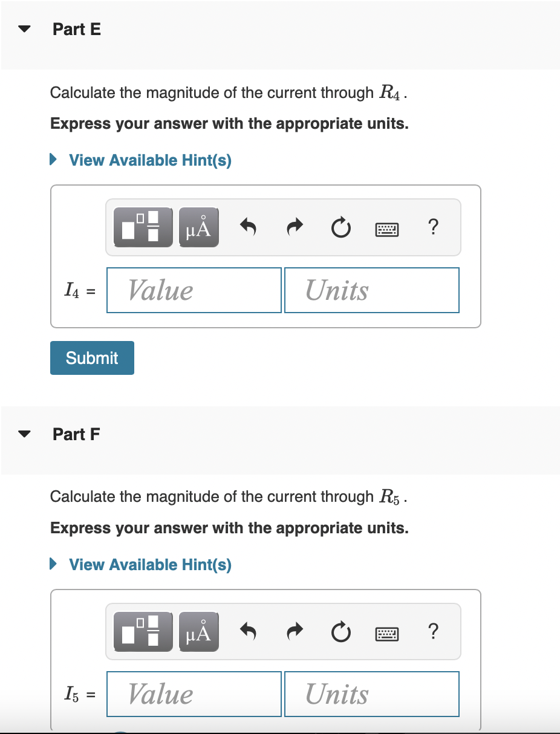Submit the Part E answer
Screen dimensions: 560x734
pos(92,358)
